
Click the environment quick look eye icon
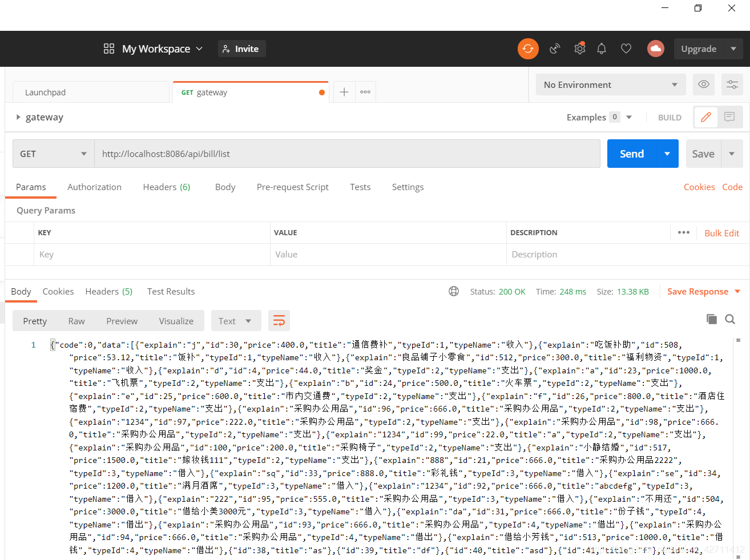(x=704, y=84)
